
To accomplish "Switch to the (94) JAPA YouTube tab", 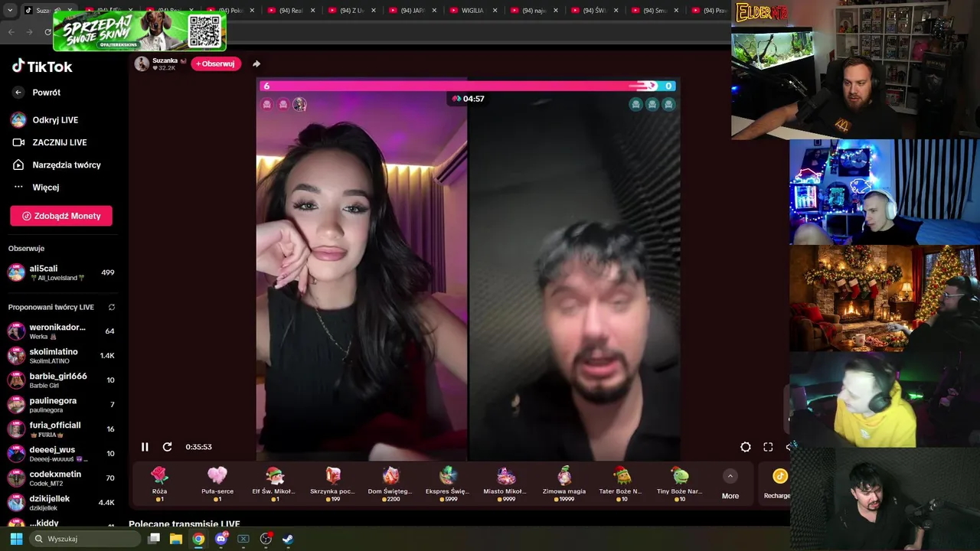I will tap(413, 11).
